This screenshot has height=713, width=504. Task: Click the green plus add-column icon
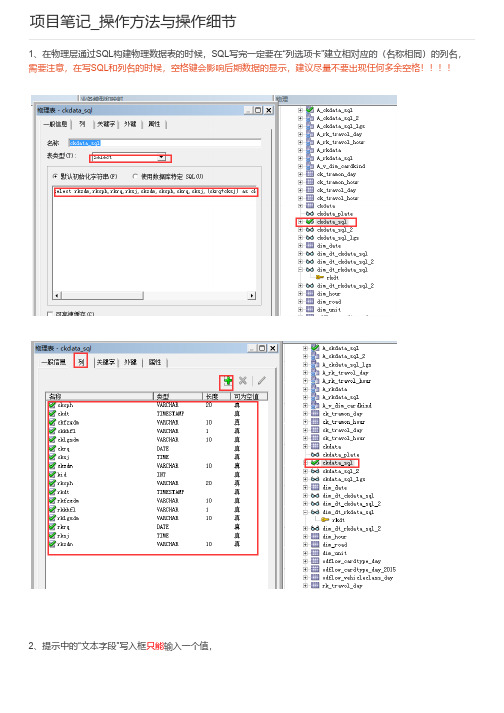coord(227,381)
